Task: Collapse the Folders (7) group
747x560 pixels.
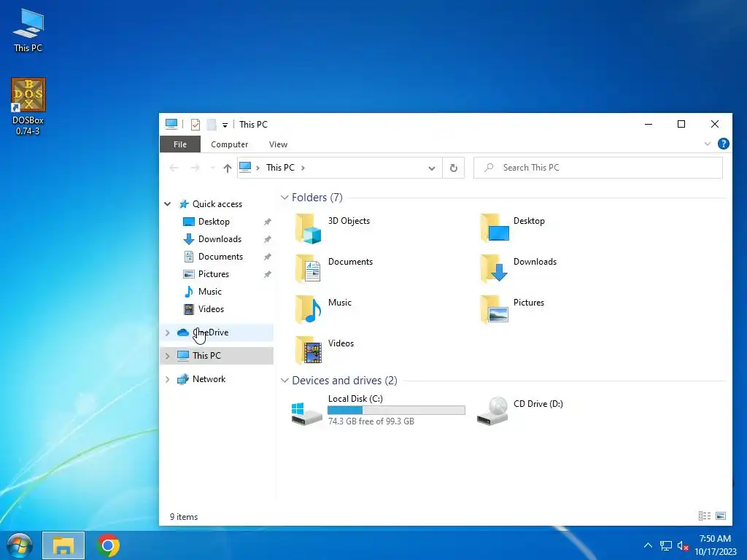Action: click(x=285, y=197)
